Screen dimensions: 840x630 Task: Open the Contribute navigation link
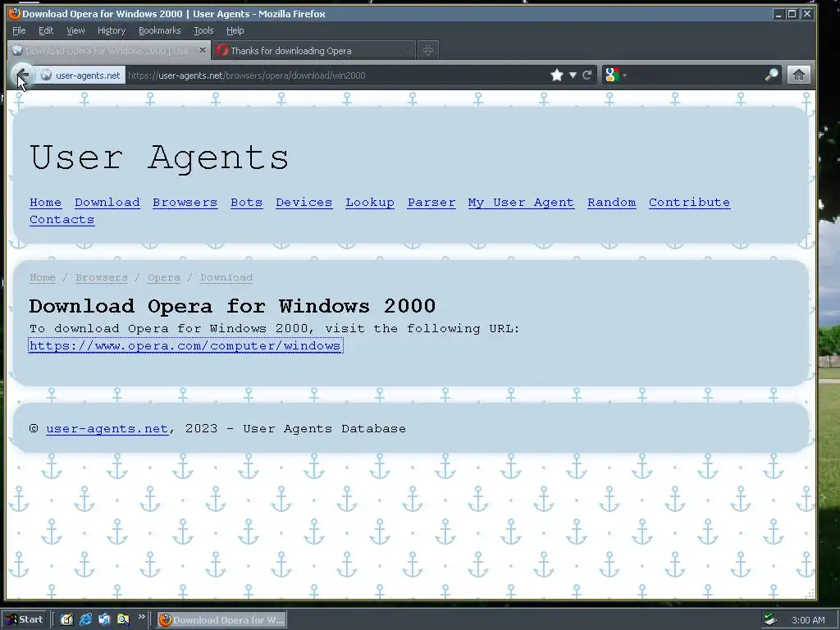(689, 203)
